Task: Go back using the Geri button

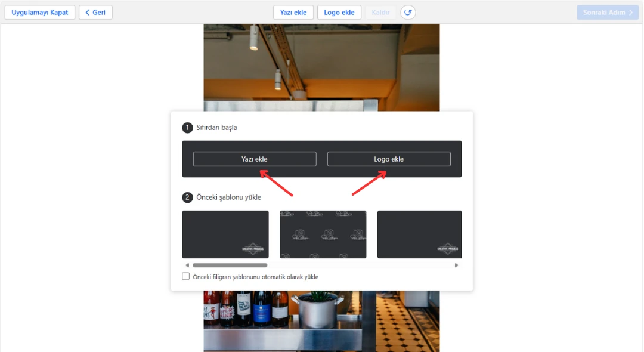Action: [x=95, y=13]
